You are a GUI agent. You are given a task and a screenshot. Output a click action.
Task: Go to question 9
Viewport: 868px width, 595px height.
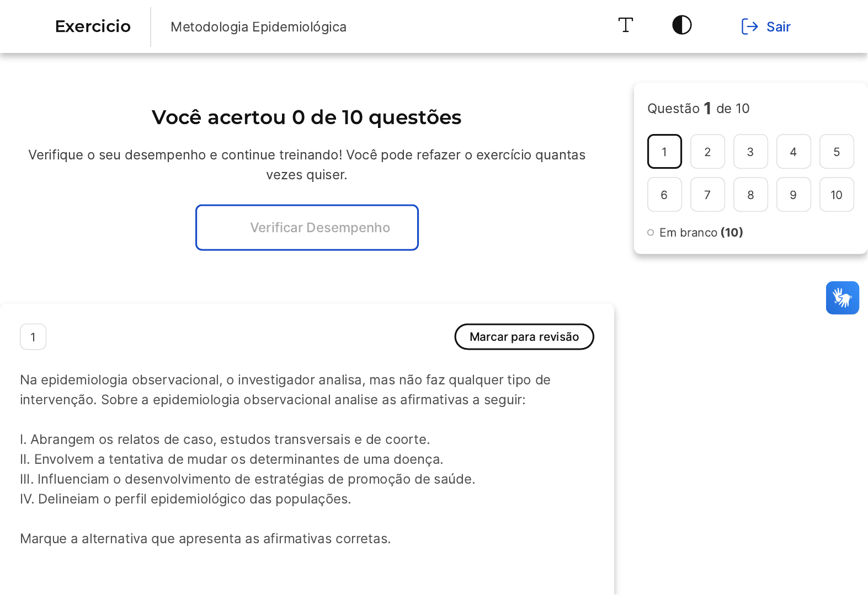coord(794,195)
